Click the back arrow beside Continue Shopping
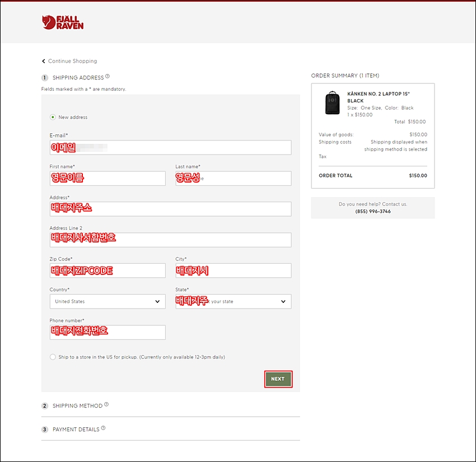Screen dimensions: 476x462 click(x=44, y=61)
